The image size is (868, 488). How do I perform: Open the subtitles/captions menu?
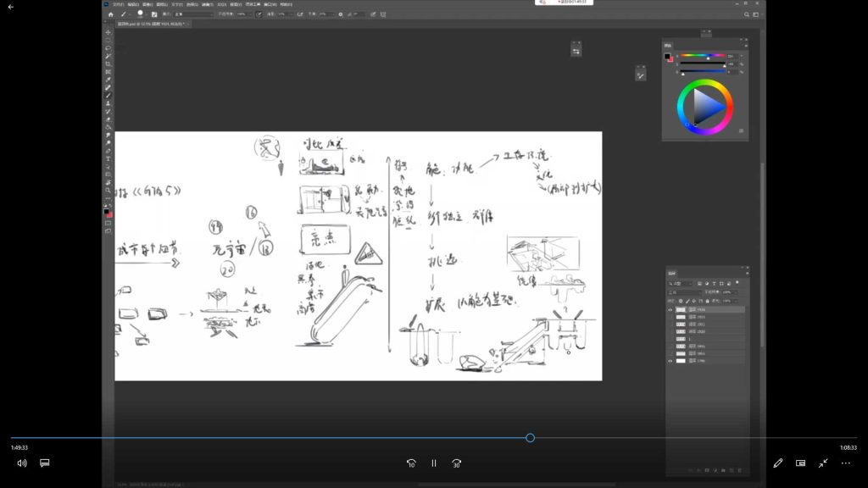[x=45, y=463]
